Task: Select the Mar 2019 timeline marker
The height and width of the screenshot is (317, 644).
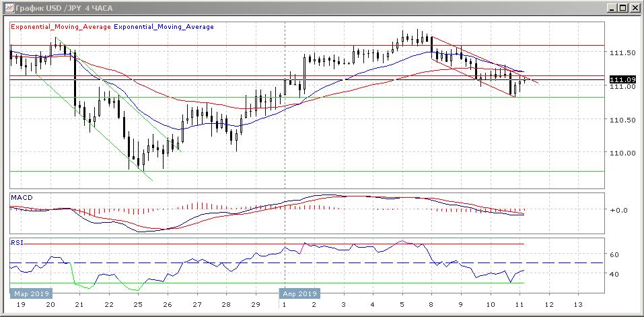Action: (x=30, y=293)
